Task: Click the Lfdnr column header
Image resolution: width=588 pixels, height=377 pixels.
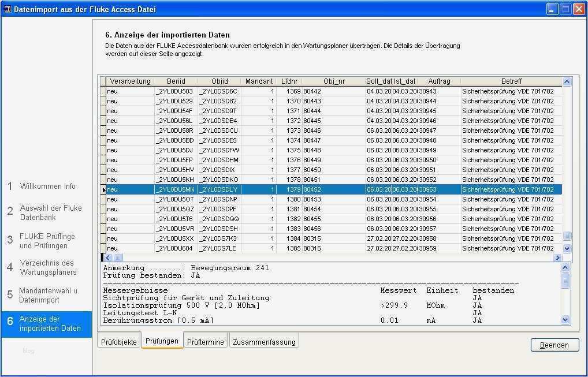Action: point(289,81)
